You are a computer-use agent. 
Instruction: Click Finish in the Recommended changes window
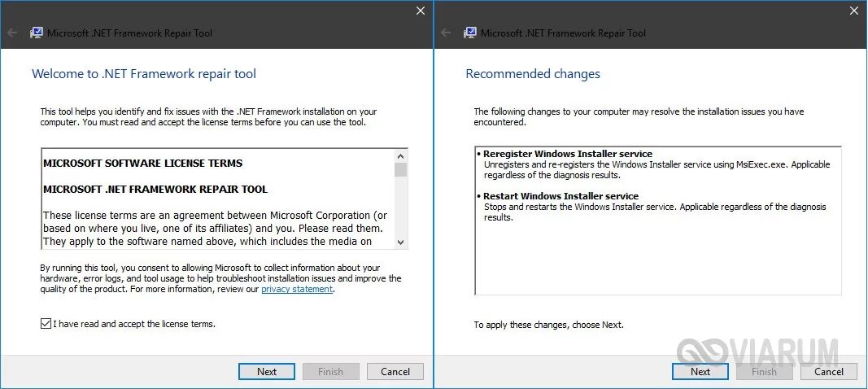pos(764,371)
